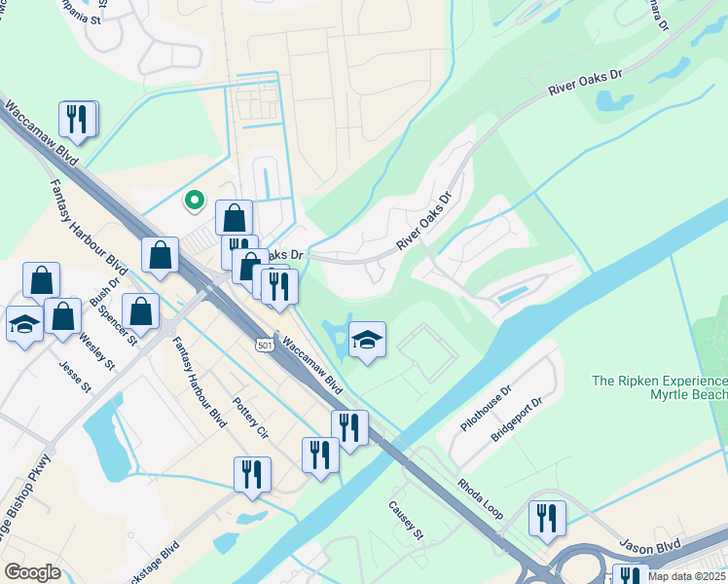Image resolution: width=728 pixels, height=584 pixels.
Task: Open shopping bag marker near Bush Dr label
Action: click(x=62, y=320)
